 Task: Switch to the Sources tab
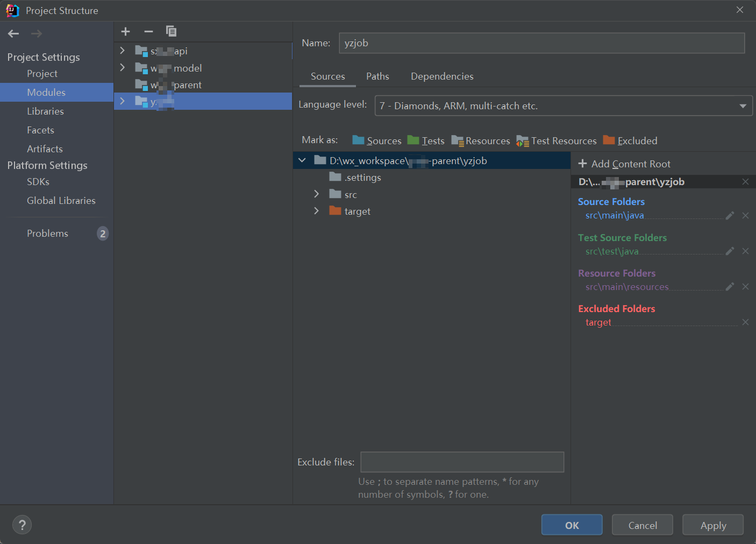pyautogui.click(x=327, y=76)
